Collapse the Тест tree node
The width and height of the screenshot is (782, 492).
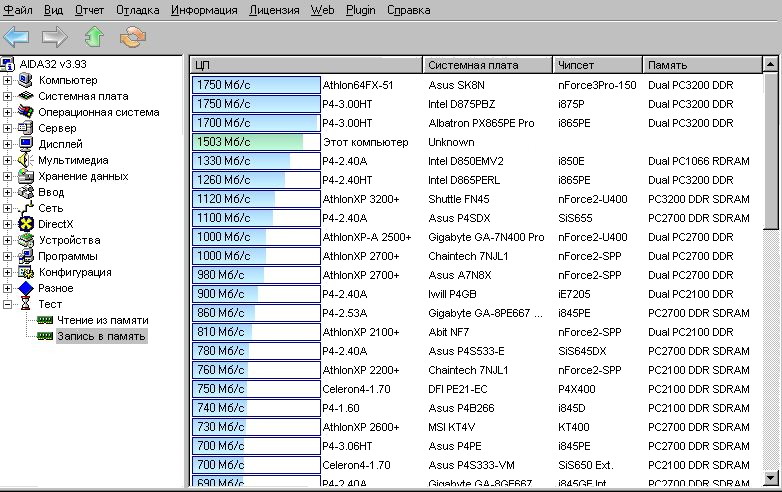[x=9, y=304]
